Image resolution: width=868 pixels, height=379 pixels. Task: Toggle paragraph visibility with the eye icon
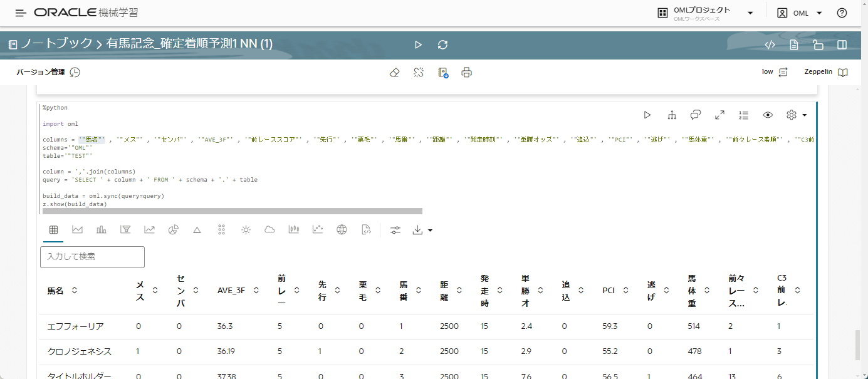click(768, 115)
